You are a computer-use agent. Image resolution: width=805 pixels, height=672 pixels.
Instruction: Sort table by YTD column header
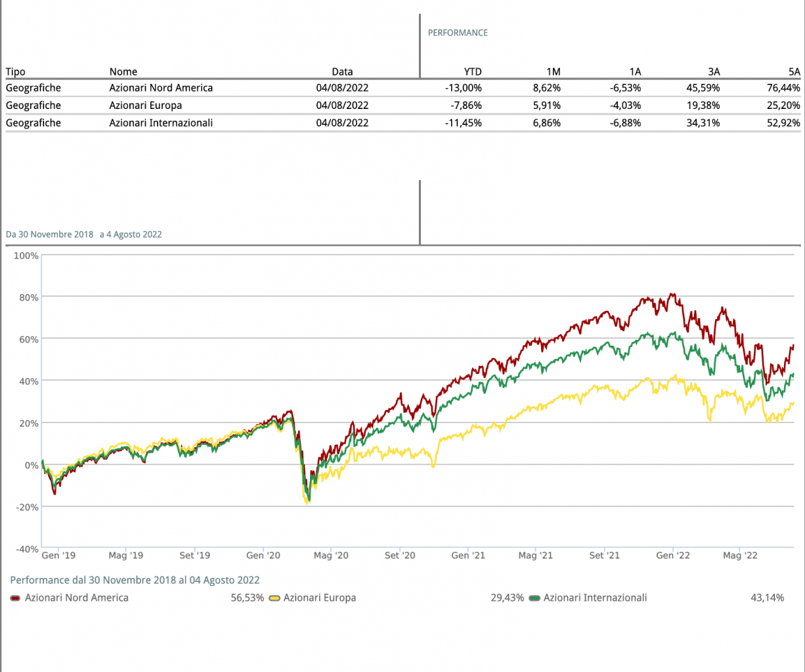472,72
